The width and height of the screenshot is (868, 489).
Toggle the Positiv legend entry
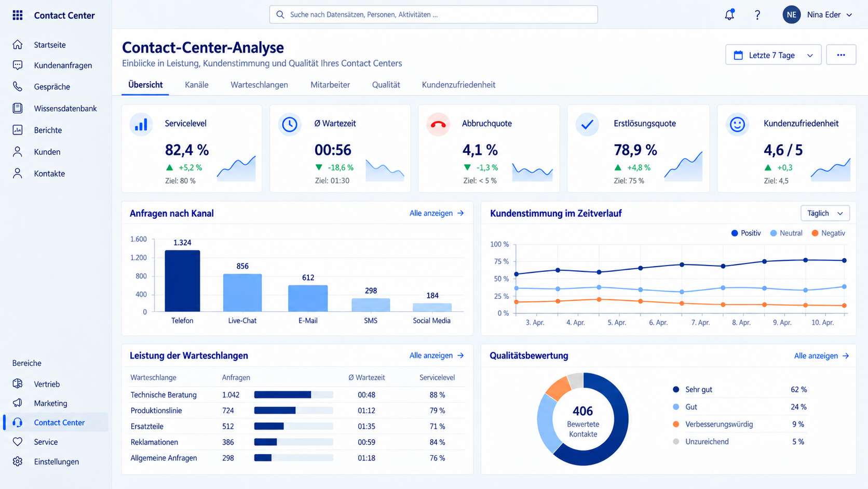(x=745, y=233)
